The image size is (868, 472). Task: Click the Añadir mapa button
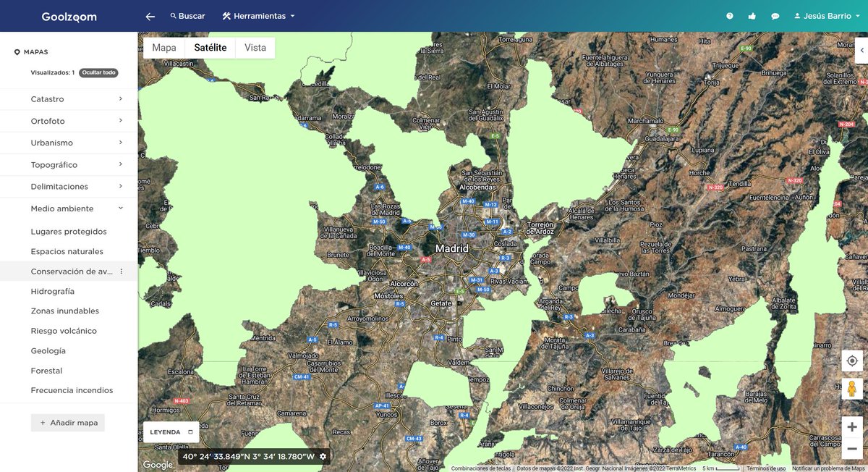click(68, 423)
